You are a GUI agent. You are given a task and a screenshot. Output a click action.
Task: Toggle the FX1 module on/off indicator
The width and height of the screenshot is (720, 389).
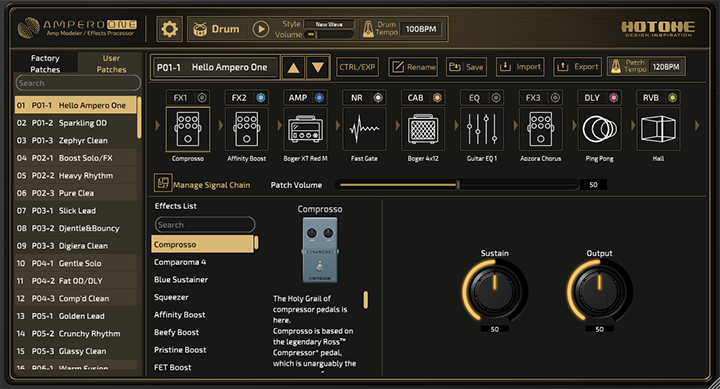pos(202,97)
